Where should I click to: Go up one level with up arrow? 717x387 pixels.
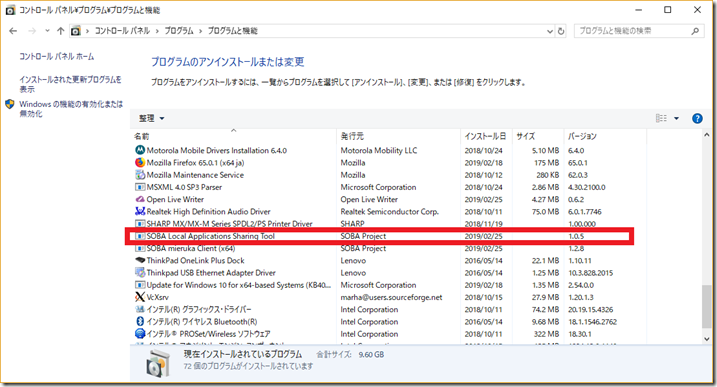coord(60,31)
